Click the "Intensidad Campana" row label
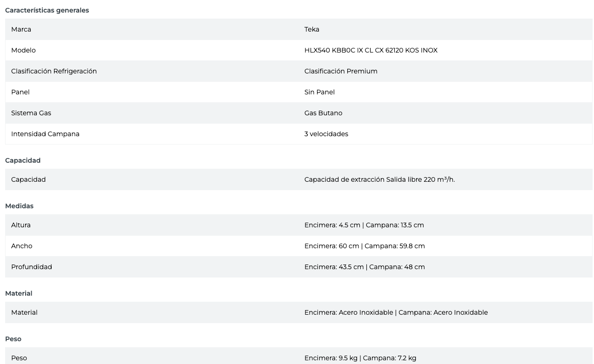 coord(45,134)
